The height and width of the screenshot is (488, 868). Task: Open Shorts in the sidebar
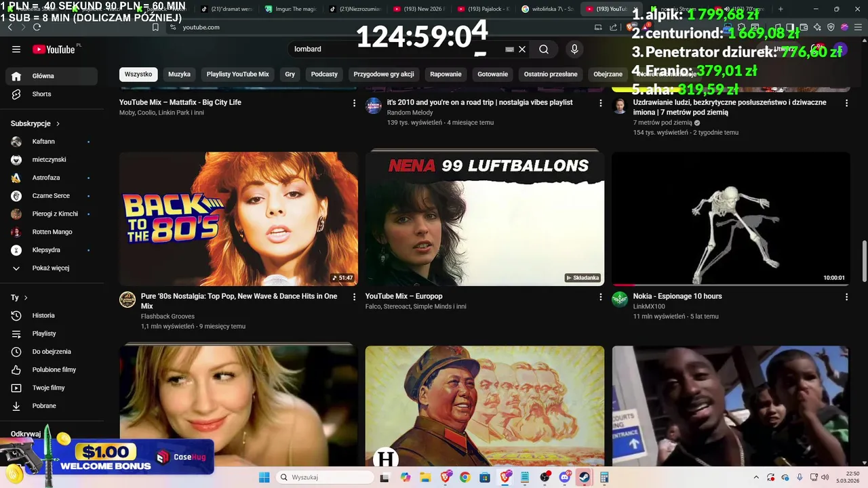pos(52,94)
